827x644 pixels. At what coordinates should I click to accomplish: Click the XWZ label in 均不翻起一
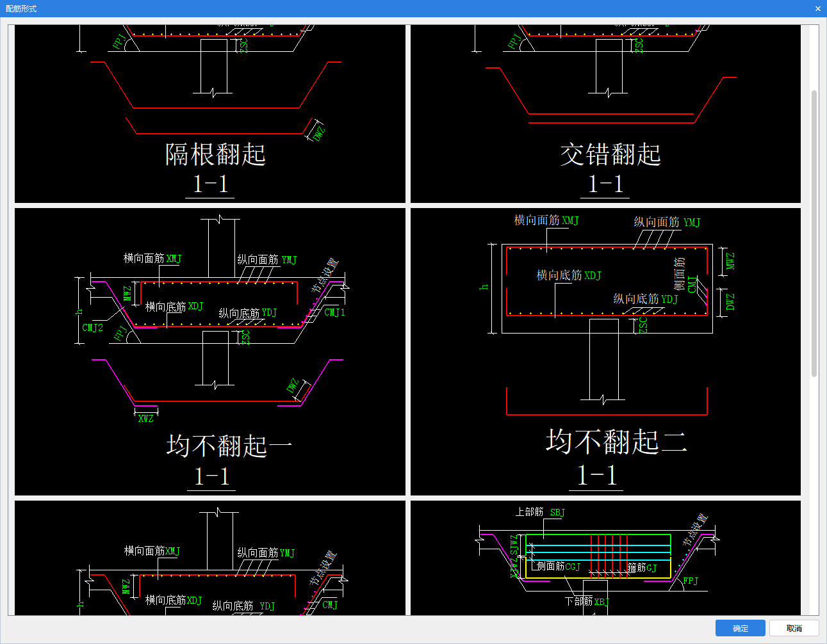click(146, 419)
